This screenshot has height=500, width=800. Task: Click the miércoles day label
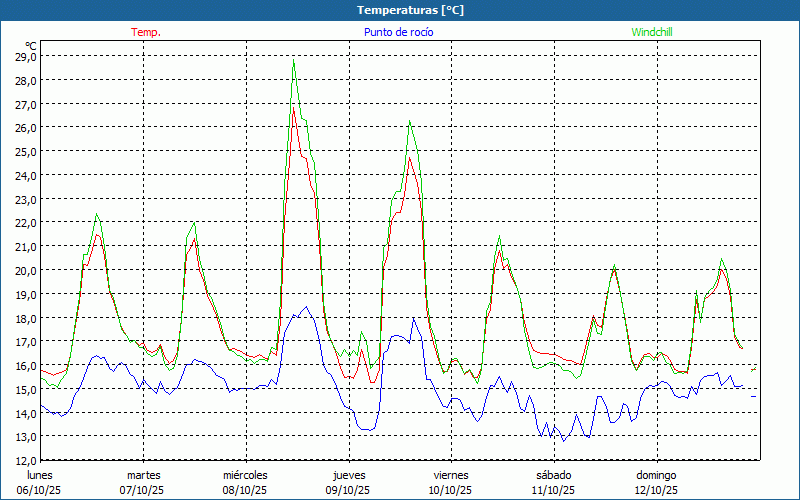(x=245, y=475)
